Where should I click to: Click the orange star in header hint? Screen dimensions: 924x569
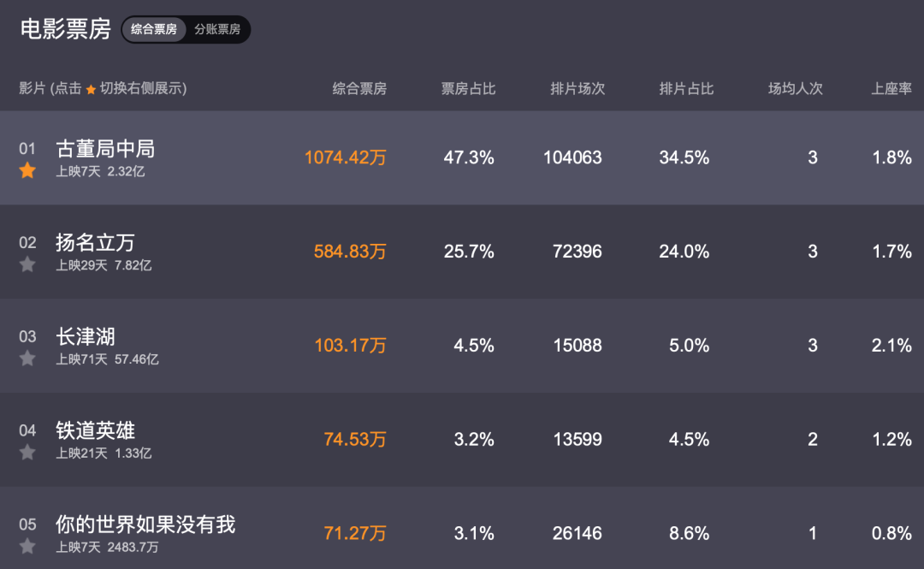coord(91,90)
